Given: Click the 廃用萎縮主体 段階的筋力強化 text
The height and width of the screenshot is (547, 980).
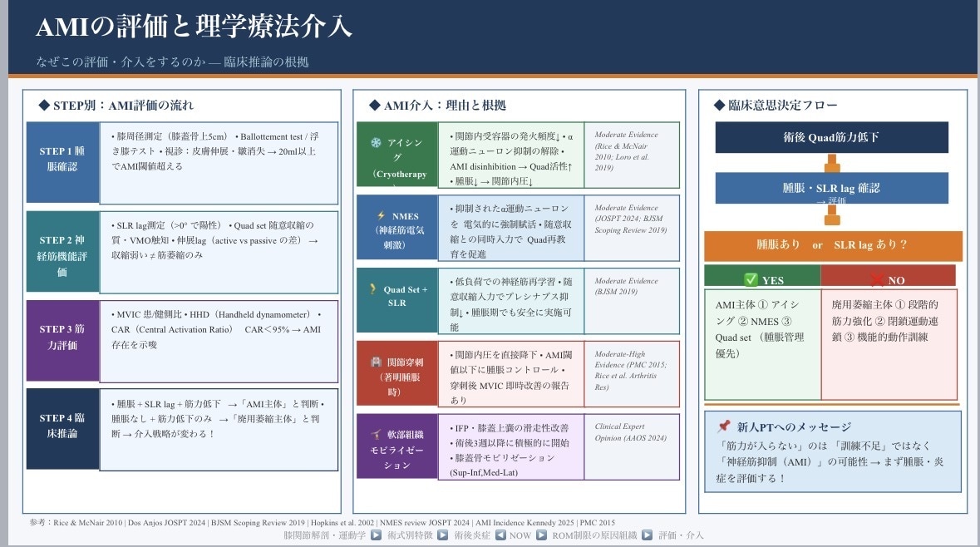Looking at the screenshot, I should point(884,321).
